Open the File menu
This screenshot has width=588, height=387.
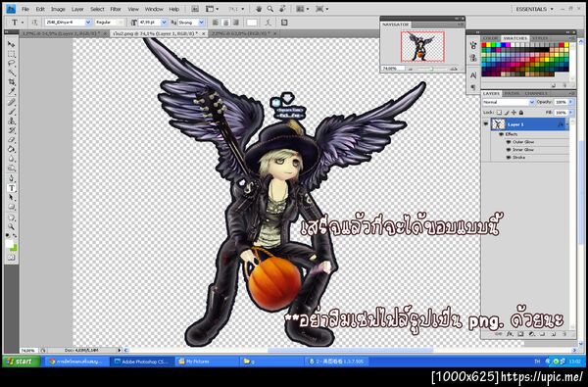coord(25,9)
